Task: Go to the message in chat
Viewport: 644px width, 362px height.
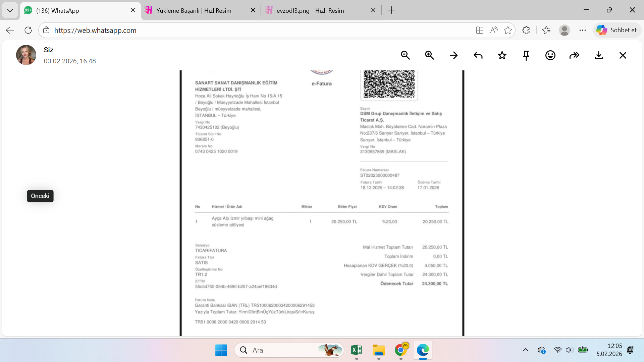Action: (x=453, y=55)
